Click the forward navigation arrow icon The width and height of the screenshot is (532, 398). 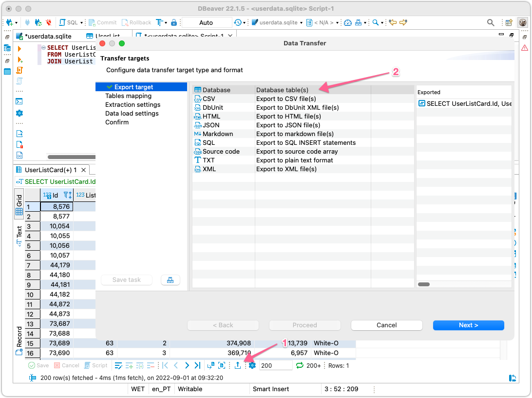[x=403, y=22]
